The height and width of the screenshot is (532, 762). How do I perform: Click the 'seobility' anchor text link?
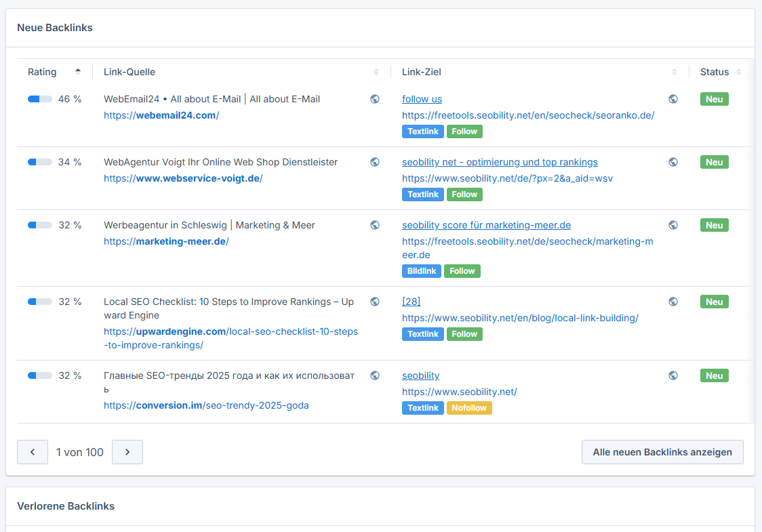click(x=421, y=375)
